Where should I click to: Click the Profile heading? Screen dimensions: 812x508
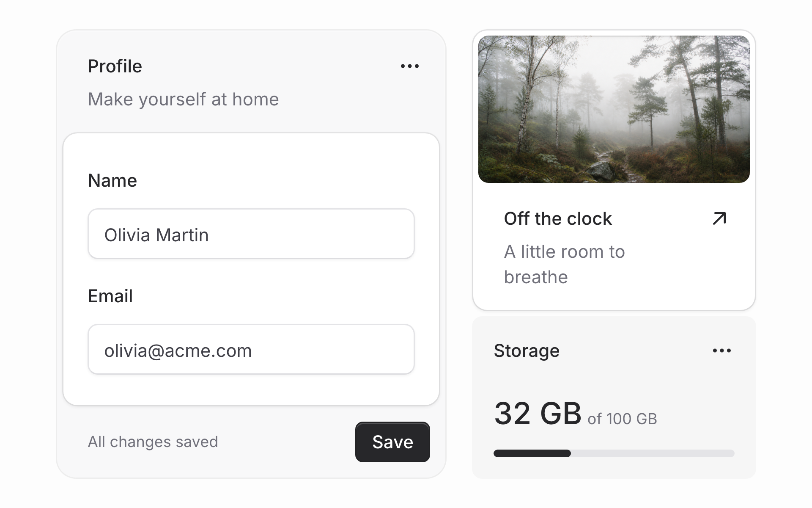[115, 66]
